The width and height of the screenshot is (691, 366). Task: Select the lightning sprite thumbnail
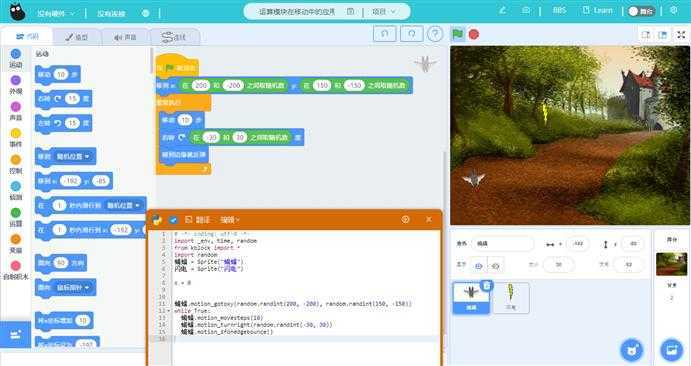pos(510,298)
